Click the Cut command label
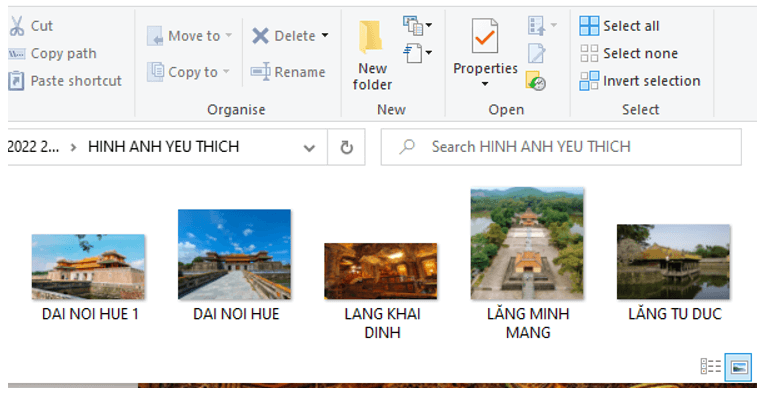The width and height of the screenshot is (763, 395). pos(41,26)
